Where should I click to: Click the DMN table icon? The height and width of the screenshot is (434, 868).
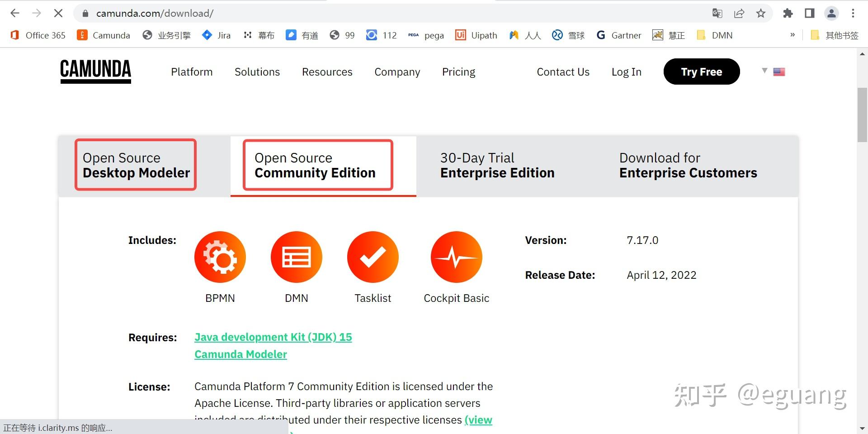click(x=297, y=257)
